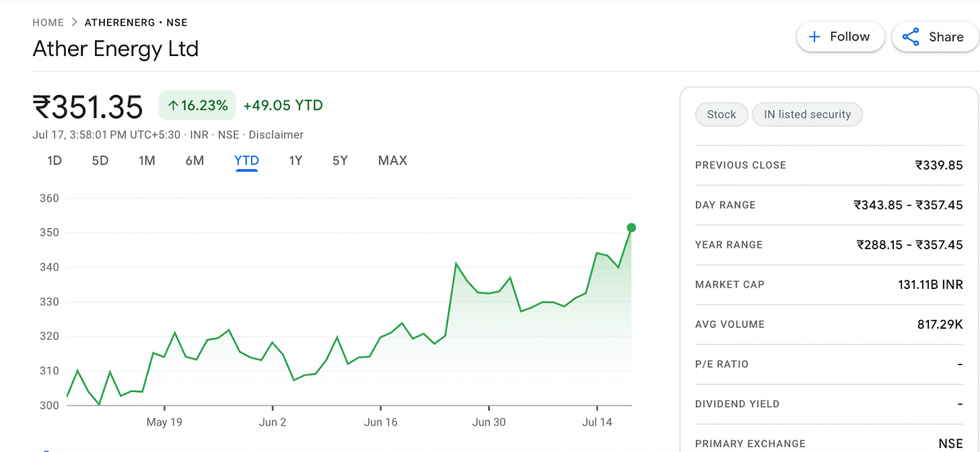Click the ₹343.85 - ₹357.45 day range value
The height and width of the screenshot is (452, 980).
pos(909,205)
